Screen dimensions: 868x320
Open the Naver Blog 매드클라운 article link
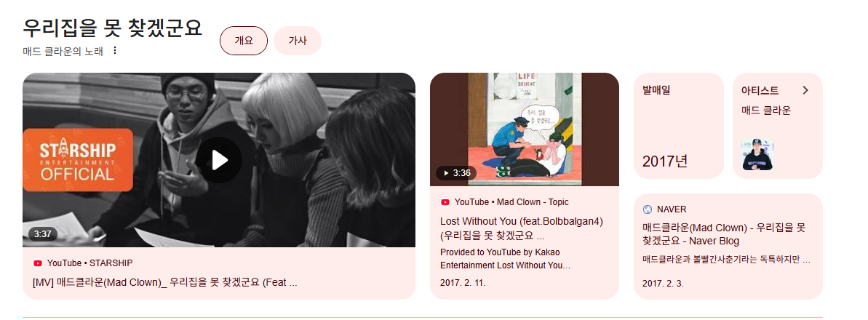click(723, 233)
